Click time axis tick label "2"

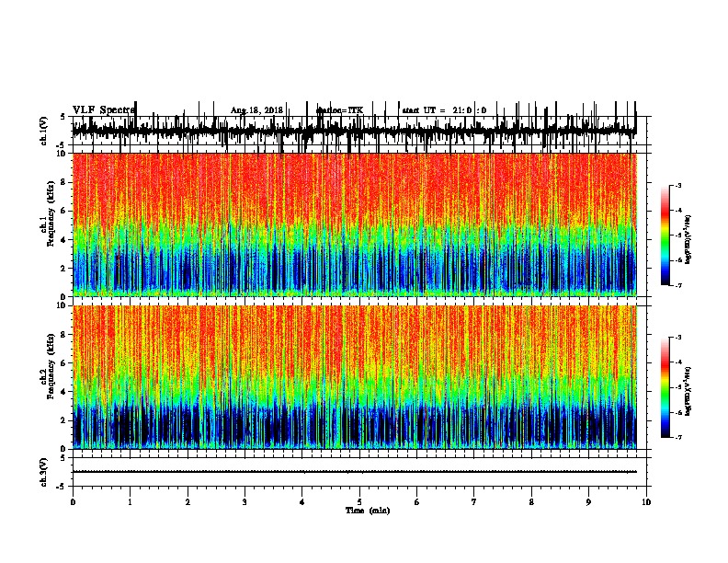tap(188, 502)
